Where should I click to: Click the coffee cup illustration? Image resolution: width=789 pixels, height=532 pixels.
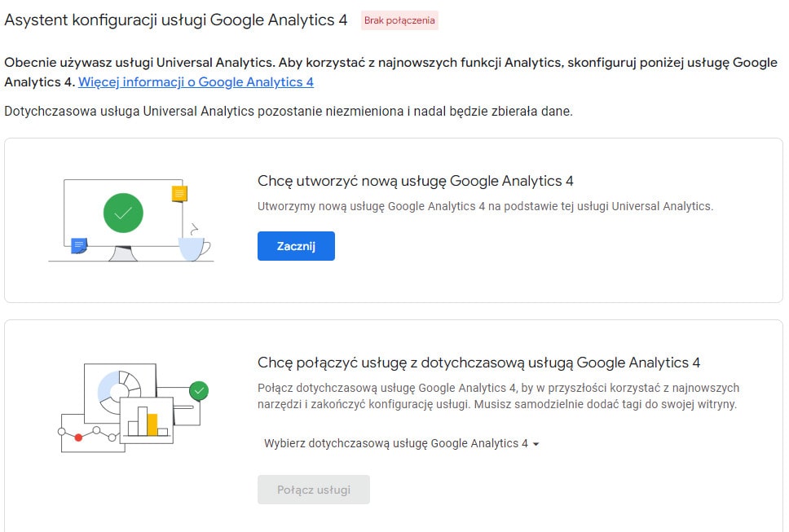(x=194, y=248)
